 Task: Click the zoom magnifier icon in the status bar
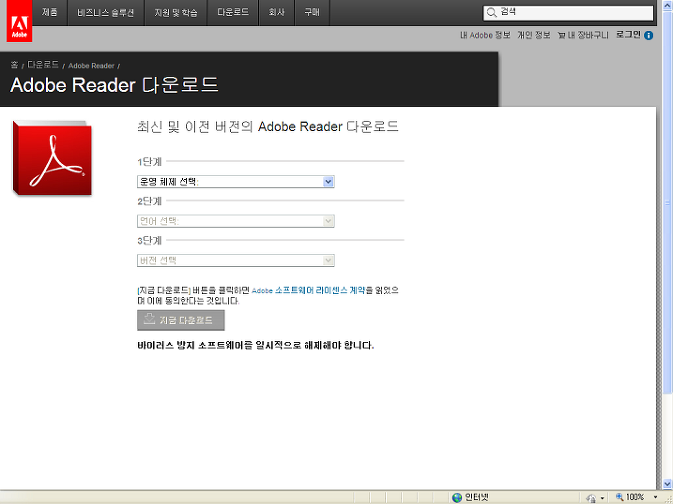[619, 497]
